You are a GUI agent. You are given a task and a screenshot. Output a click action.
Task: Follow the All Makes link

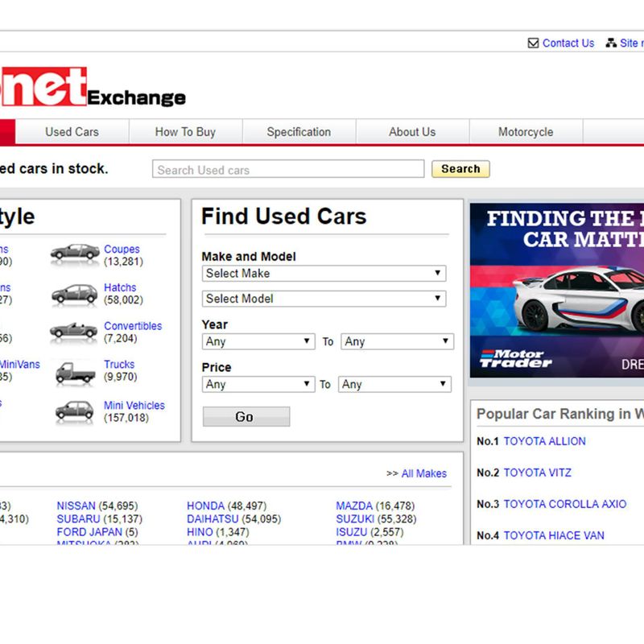[x=424, y=473]
